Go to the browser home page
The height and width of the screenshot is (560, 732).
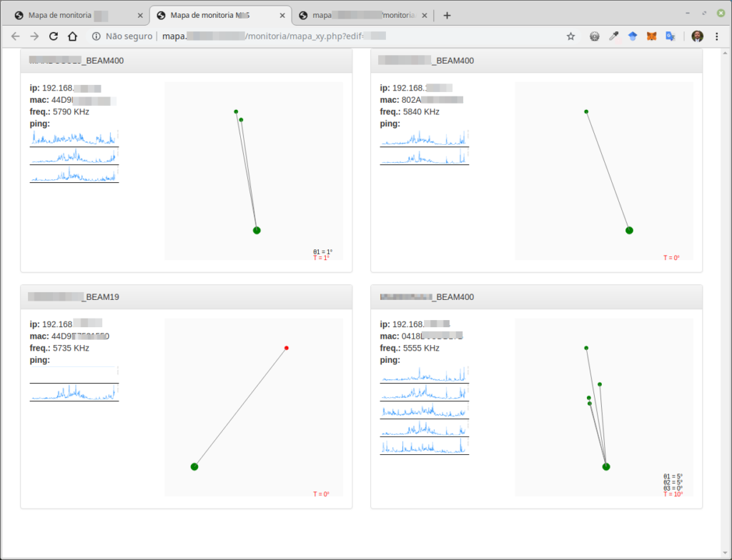[x=72, y=36]
